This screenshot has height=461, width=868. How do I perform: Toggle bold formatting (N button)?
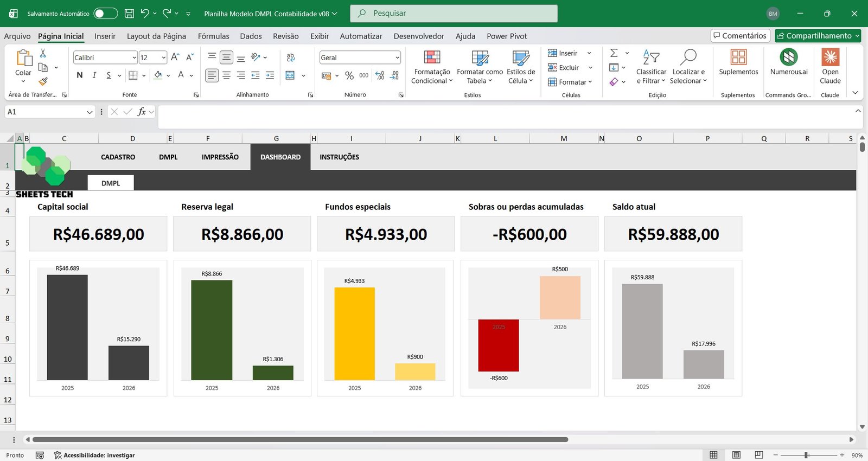tap(80, 75)
